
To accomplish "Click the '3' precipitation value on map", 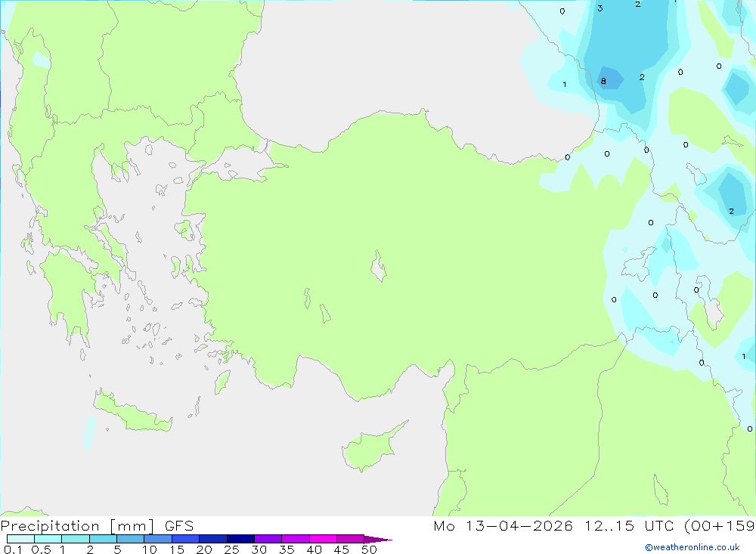I will pyautogui.click(x=600, y=8).
